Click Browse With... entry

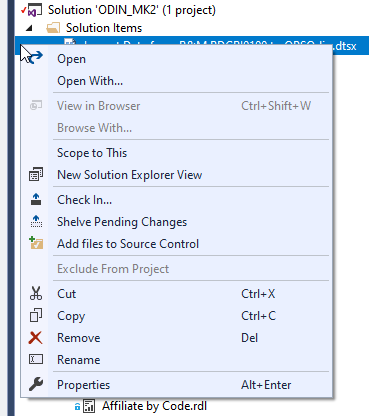[176, 128]
